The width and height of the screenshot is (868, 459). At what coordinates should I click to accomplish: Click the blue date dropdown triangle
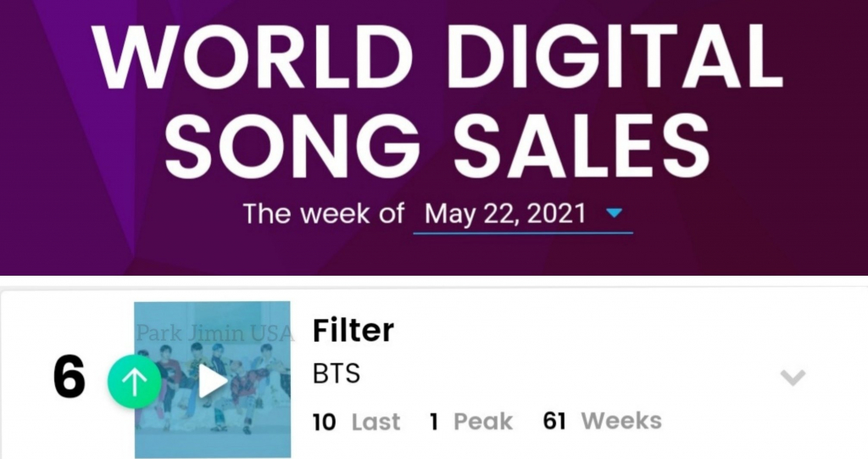click(615, 212)
